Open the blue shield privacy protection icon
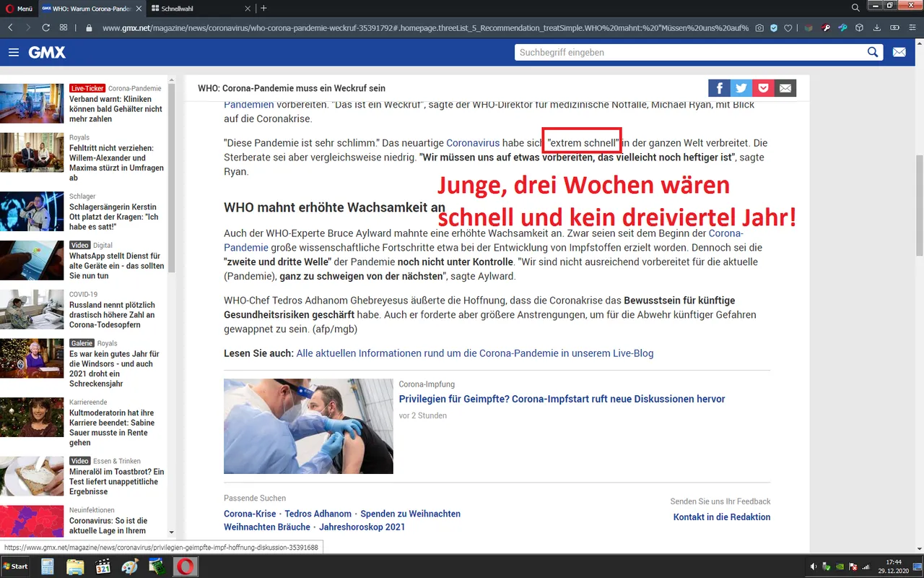 click(x=774, y=28)
